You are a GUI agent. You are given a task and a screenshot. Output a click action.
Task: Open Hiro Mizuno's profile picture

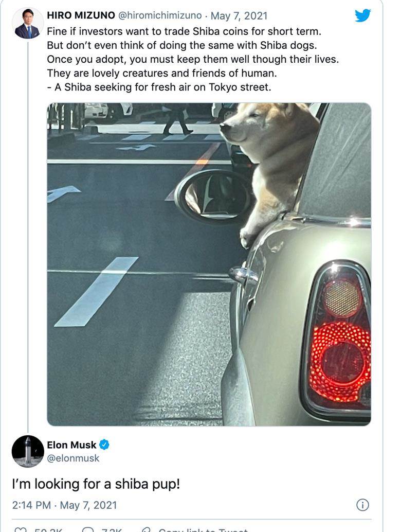(x=27, y=23)
